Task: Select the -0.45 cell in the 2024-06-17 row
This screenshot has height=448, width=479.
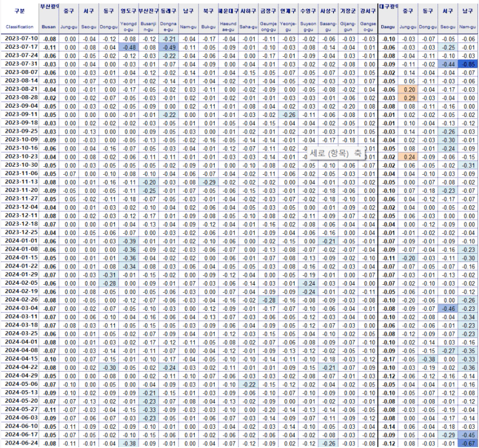Action: tap(468, 434)
